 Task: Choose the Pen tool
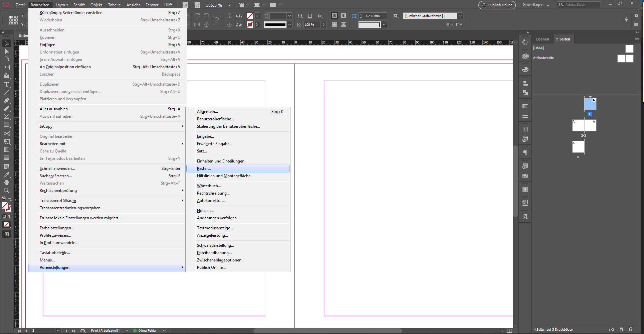pos(6,100)
